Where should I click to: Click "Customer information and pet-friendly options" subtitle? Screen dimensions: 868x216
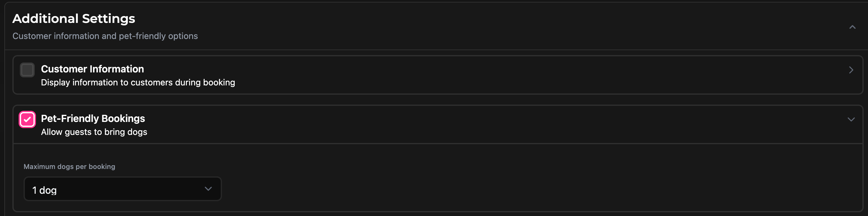pos(105,36)
